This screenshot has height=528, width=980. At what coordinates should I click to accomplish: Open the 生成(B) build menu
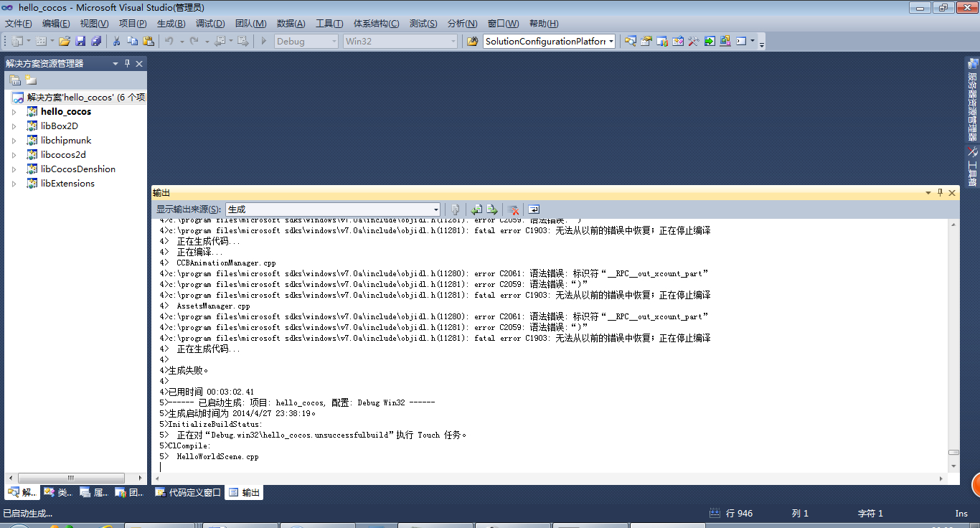[171, 24]
